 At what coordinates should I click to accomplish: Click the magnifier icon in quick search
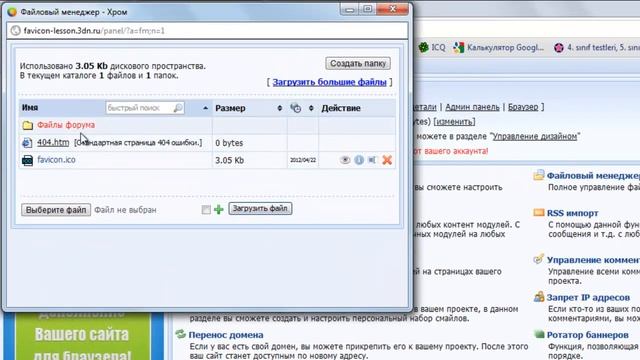[x=178, y=108]
